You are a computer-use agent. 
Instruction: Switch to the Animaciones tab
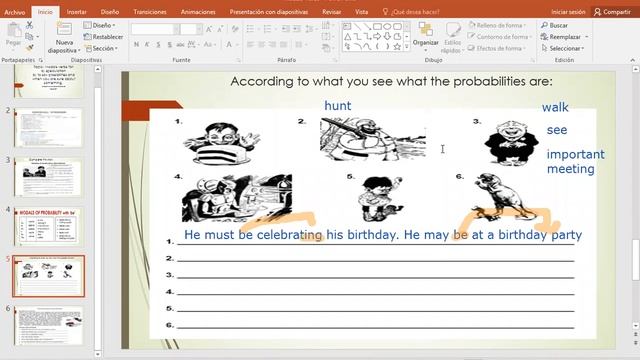(198, 12)
